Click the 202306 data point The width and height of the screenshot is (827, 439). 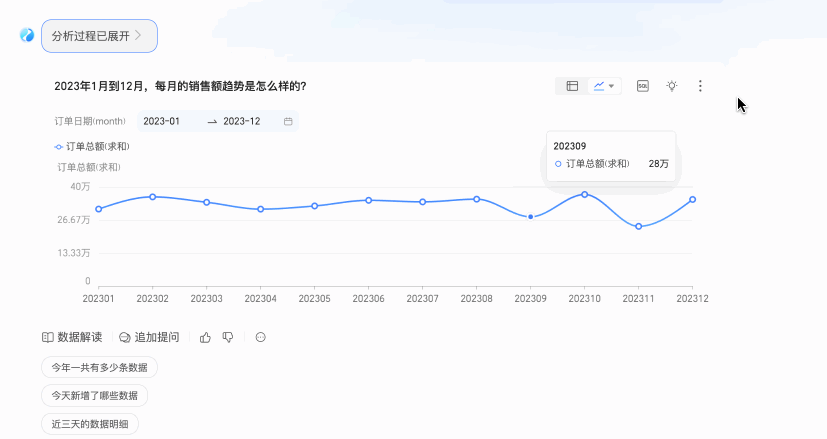[369, 201]
